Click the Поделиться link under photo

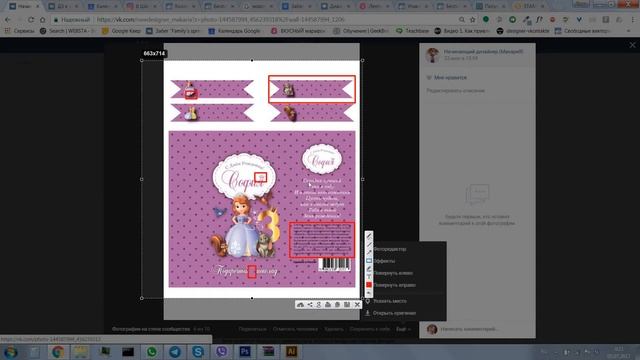click(x=253, y=329)
